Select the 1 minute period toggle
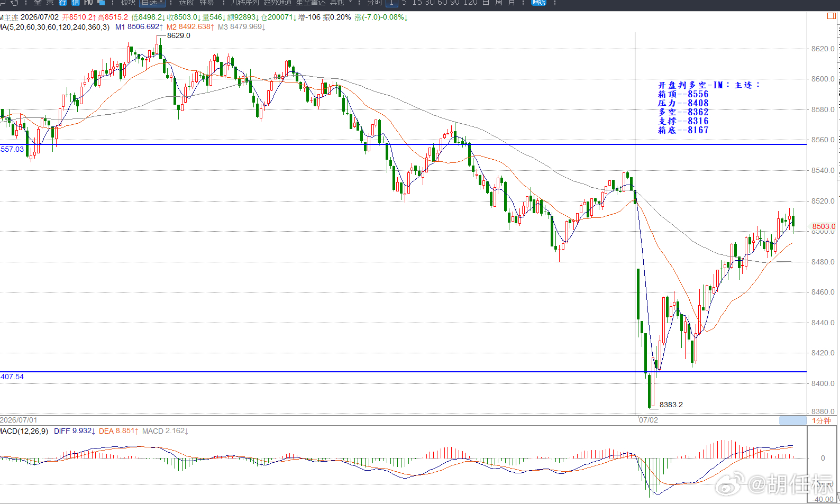 pyautogui.click(x=391, y=3)
